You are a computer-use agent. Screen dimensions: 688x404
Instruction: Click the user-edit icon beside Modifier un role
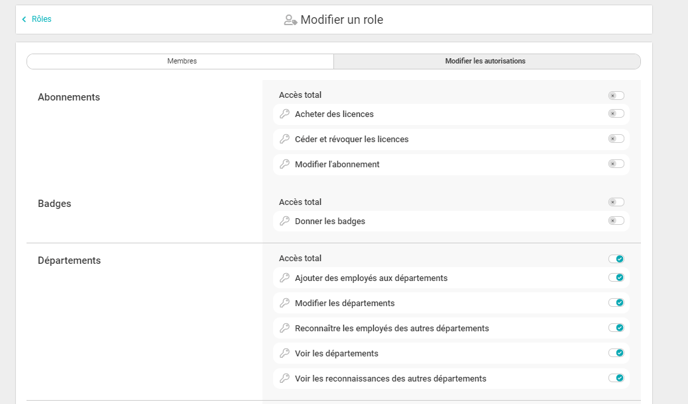pyautogui.click(x=290, y=20)
